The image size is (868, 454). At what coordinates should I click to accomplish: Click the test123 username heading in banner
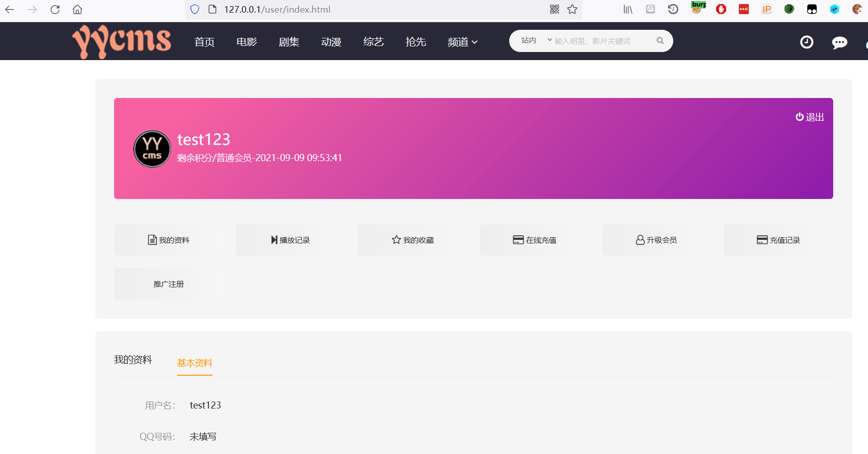point(203,139)
